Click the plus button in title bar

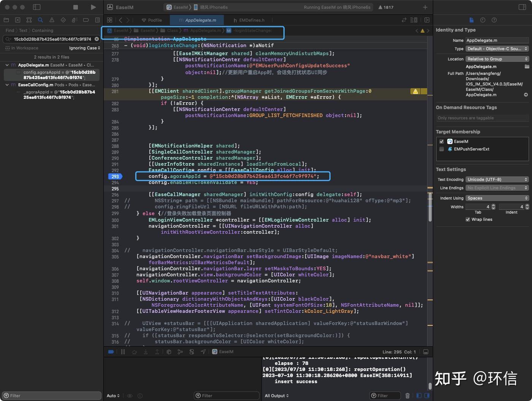[425, 7]
